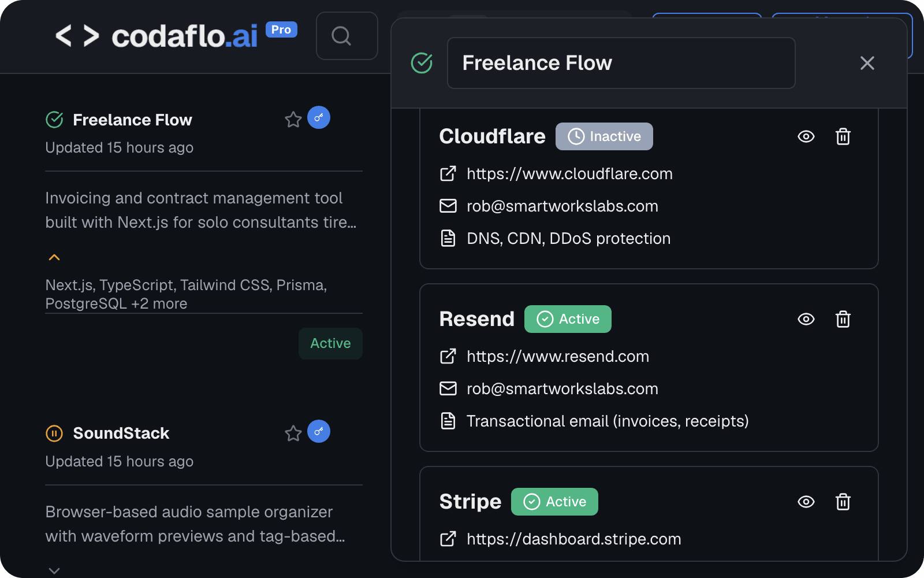Remove the Resend entry using its trash icon
This screenshot has height=578, width=924.
point(843,318)
